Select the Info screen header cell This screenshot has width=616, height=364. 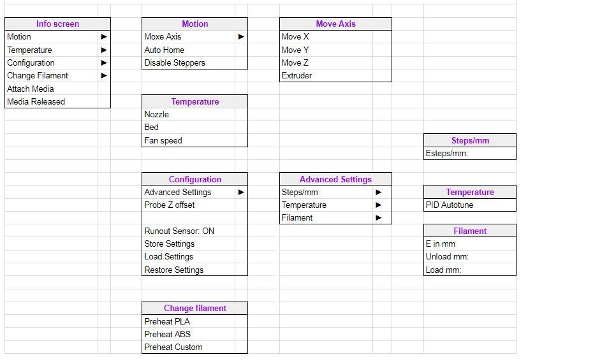[x=58, y=24]
